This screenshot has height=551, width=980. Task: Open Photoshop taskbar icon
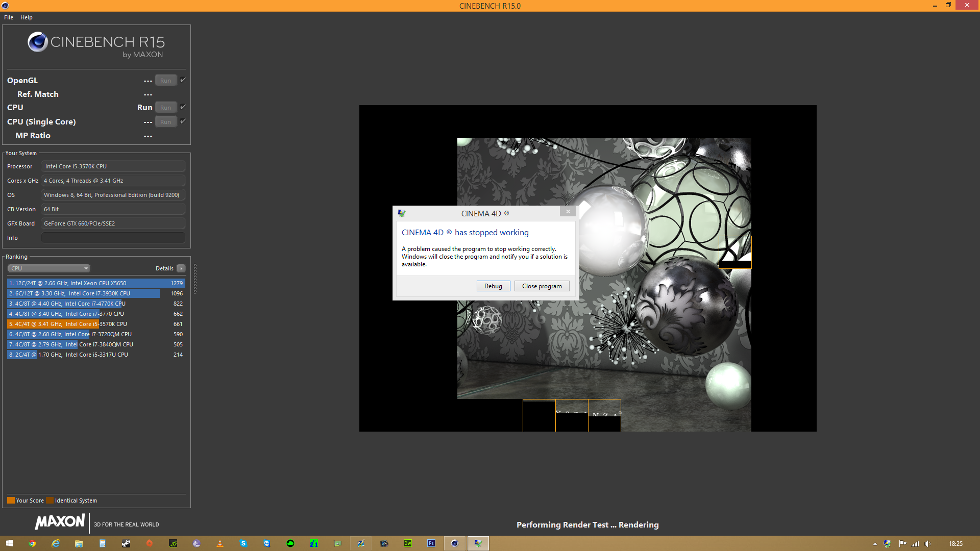pos(431,543)
